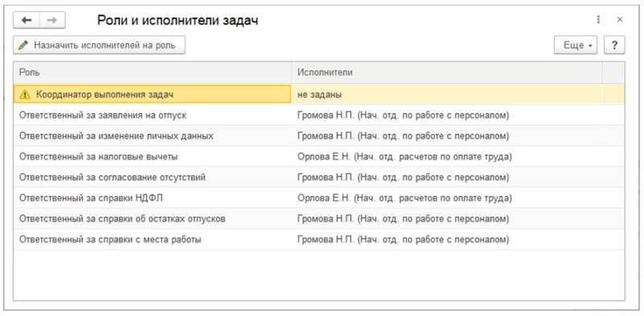This screenshot has height=316, width=644.
Task: Select Ответственный за изменение личных данных
Action: (x=319, y=135)
